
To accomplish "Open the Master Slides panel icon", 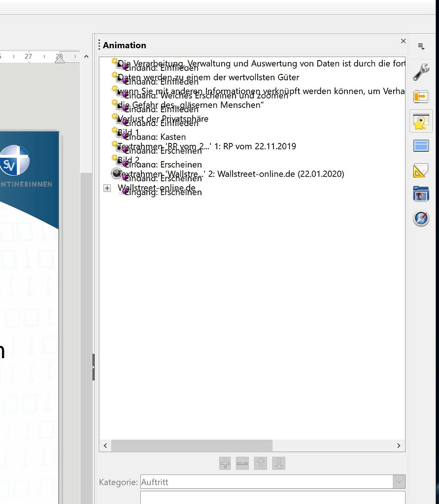I will click(x=421, y=145).
